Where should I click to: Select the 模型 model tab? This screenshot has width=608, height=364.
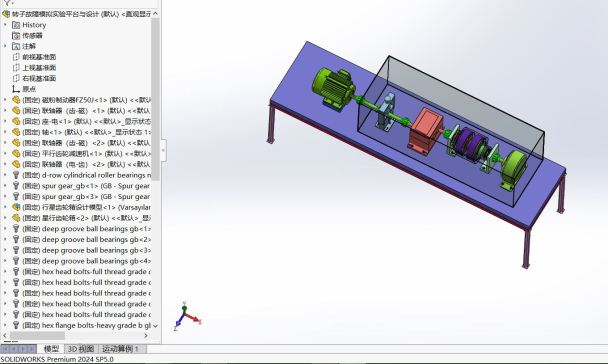(51, 348)
